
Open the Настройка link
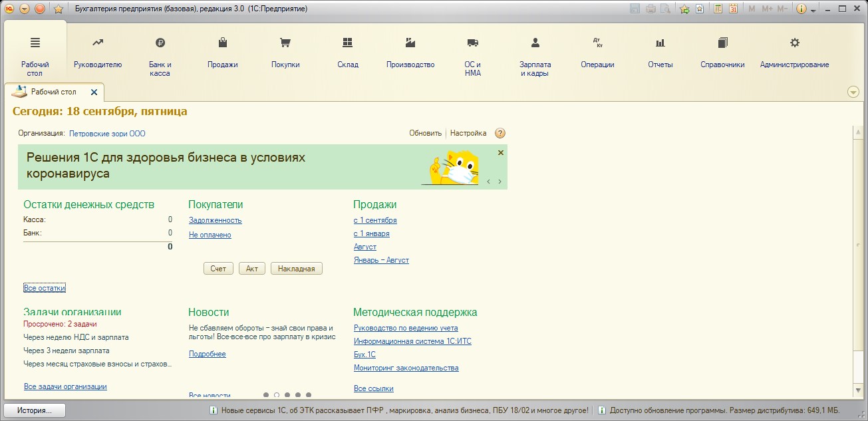pyautogui.click(x=468, y=133)
